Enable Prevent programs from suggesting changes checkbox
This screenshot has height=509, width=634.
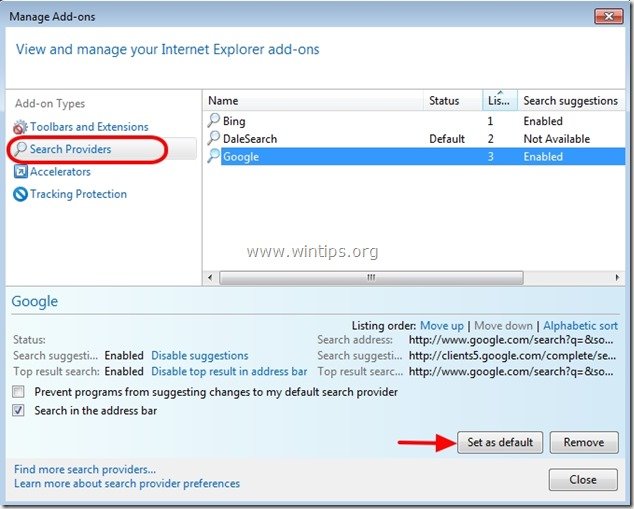pyautogui.click(x=20, y=392)
